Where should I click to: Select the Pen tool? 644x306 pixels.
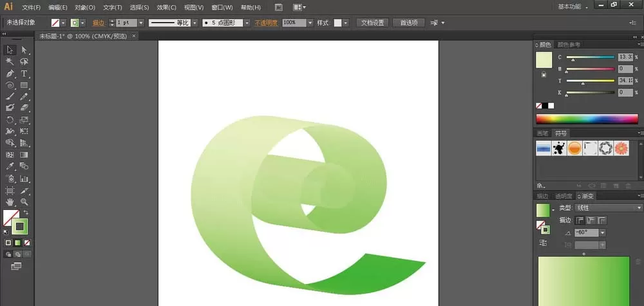[10, 73]
